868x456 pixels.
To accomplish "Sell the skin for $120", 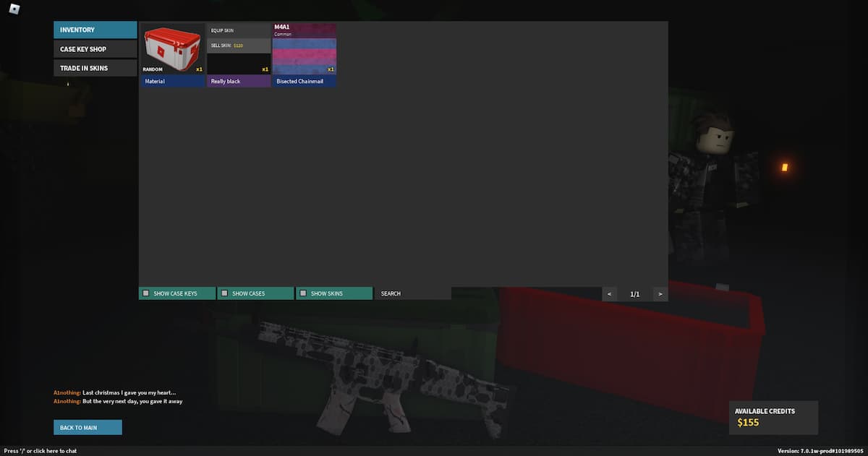I will [239, 45].
